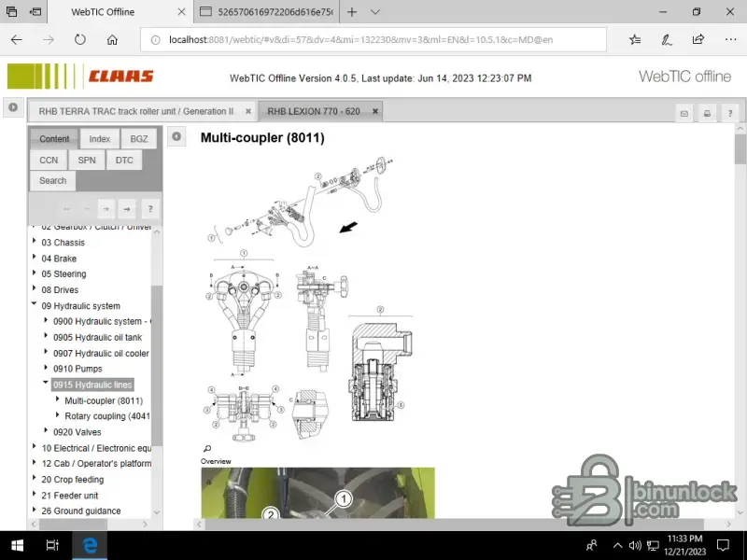The width and height of the screenshot is (747, 560).
Task: Click the site information icon in address bar
Action: point(155,40)
